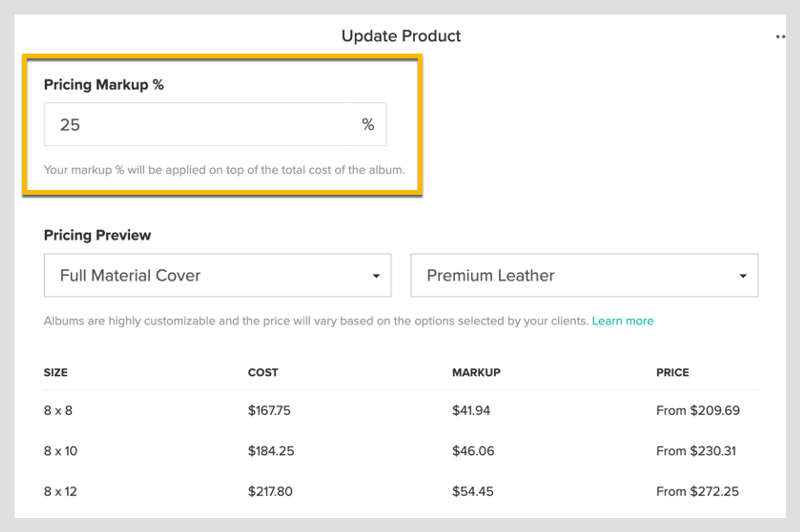This screenshot has height=532, width=800.
Task: Click the $46.06 markup value
Action: point(473,451)
